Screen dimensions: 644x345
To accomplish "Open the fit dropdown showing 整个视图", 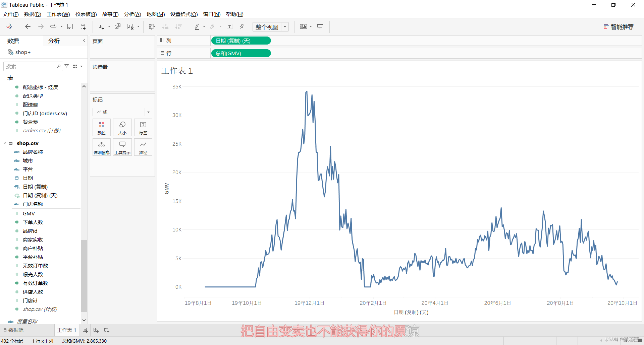I will pos(271,27).
